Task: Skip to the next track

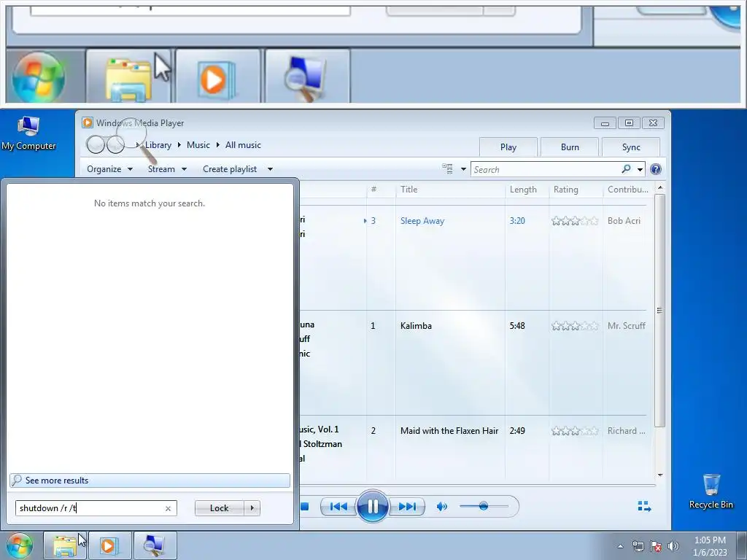Action: pos(406,507)
